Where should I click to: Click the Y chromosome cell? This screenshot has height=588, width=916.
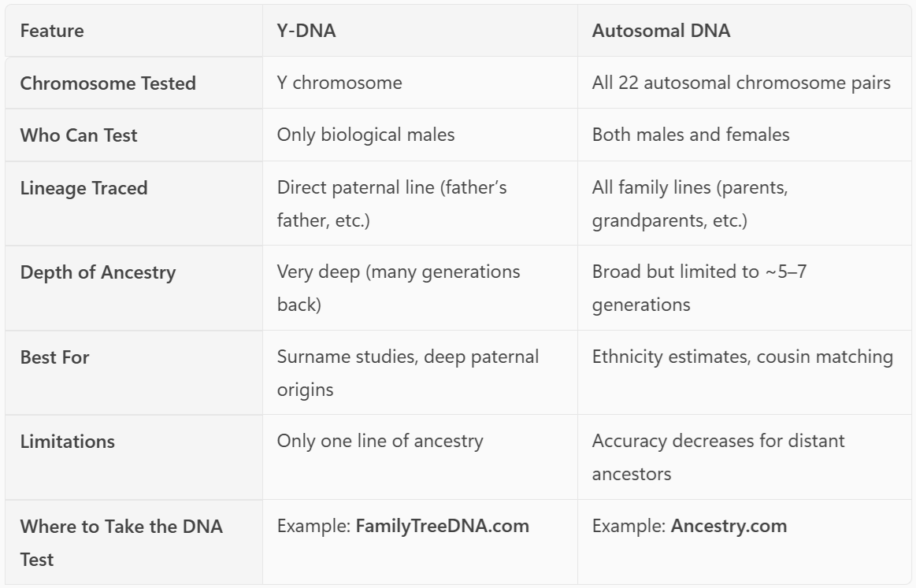tap(339, 83)
